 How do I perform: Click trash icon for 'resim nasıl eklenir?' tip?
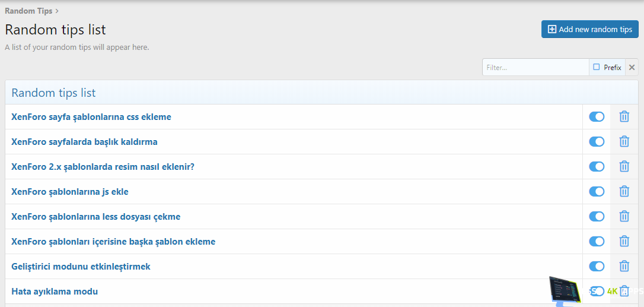click(624, 167)
